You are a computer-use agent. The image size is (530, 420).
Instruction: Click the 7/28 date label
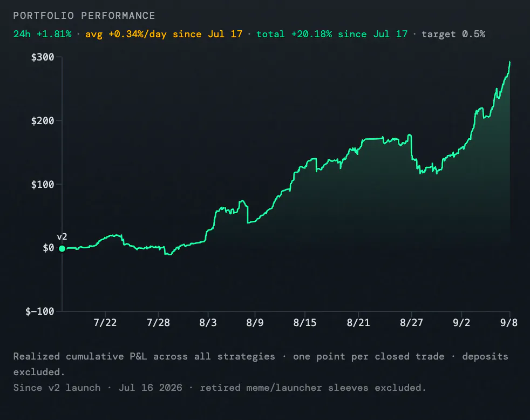click(x=158, y=323)
